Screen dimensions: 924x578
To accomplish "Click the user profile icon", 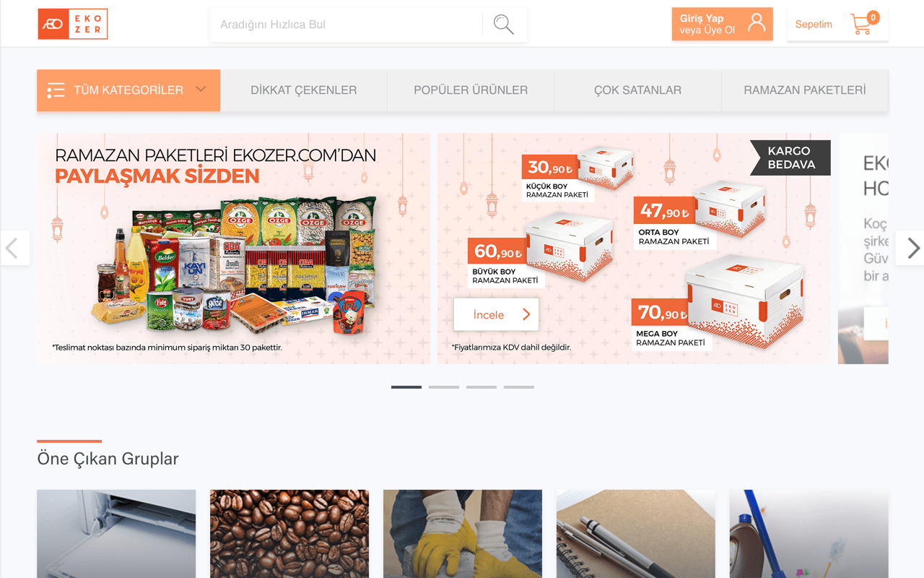I will coord(757,23).
